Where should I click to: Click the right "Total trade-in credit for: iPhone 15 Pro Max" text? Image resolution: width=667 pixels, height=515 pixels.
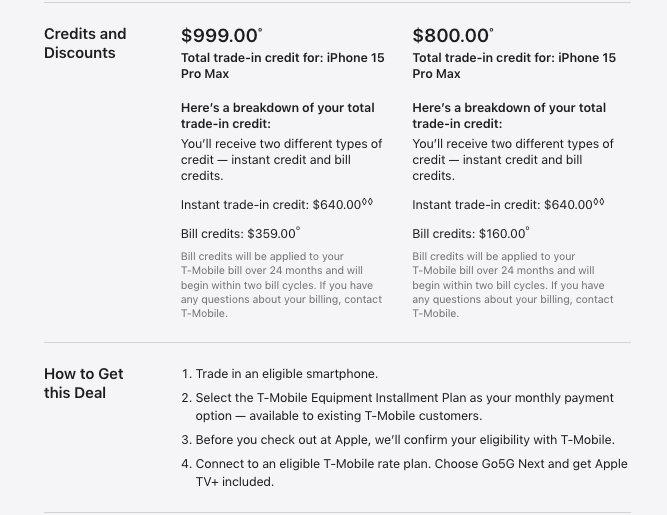click(514, 66)
